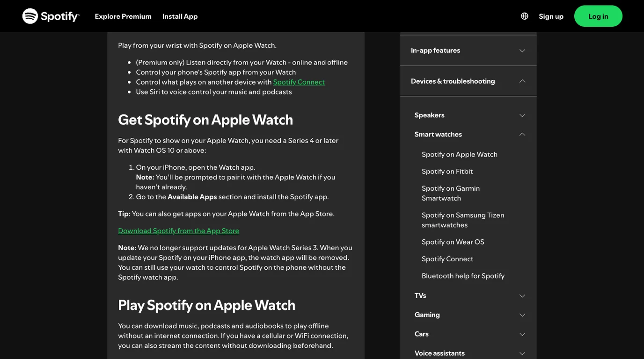644x359 pixels.
Task: Open Spotify Connect sidebar item
Action: (x=447, y=258)
